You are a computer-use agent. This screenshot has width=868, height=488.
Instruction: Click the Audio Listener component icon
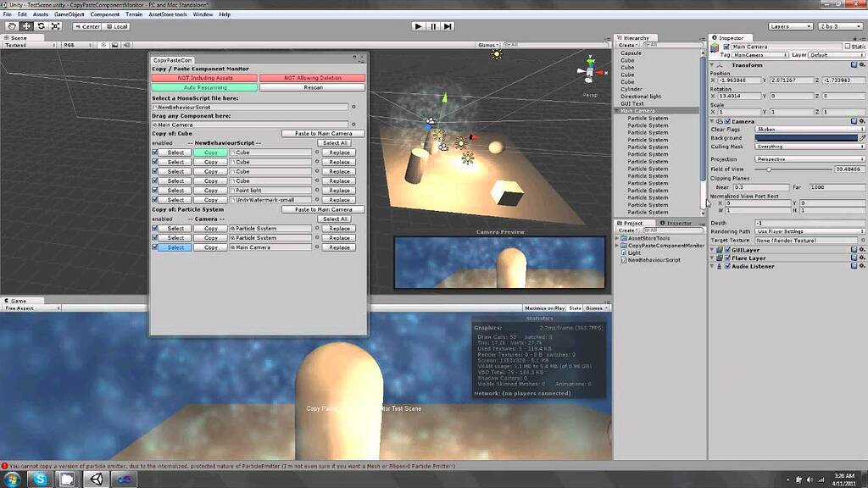tap(719, 266)
